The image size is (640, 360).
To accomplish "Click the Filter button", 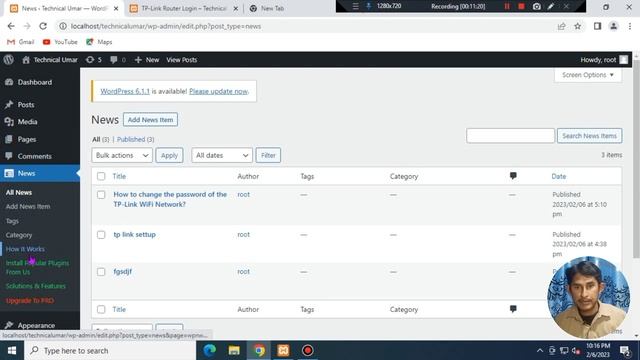I will pos(268,156).
